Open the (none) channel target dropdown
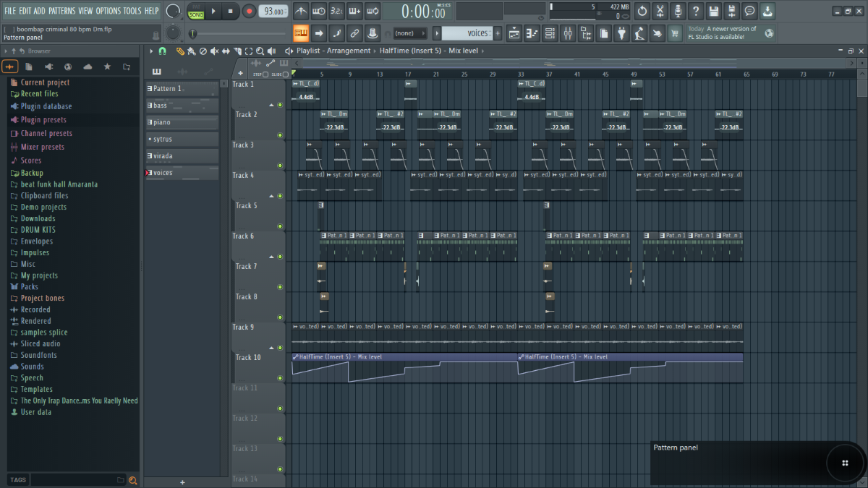This screenshot has height=488, width=868. click(x=409, y=33)
